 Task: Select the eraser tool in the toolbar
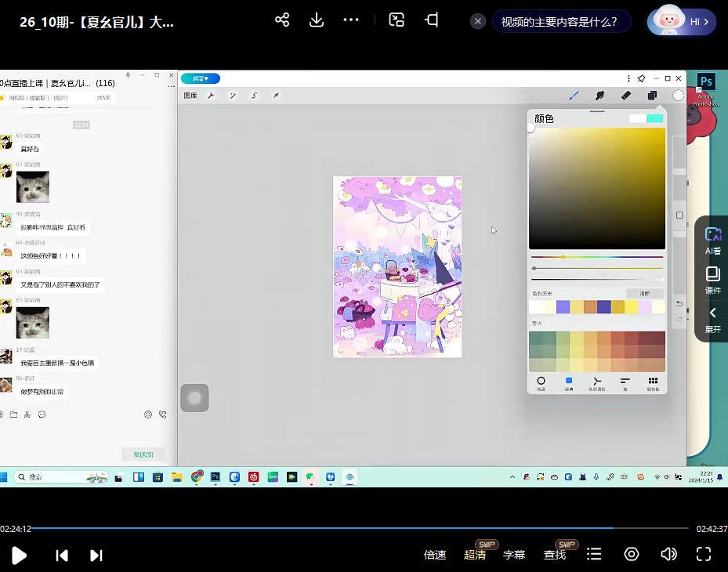pyautogui.click(x=625, y=96)
